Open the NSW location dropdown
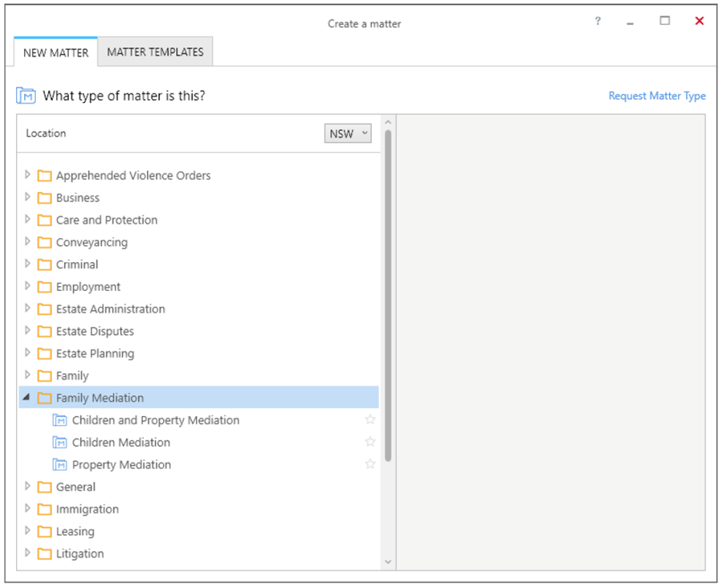Image resolution: width=722 pixels, height=588 pixels. point(348,133)
